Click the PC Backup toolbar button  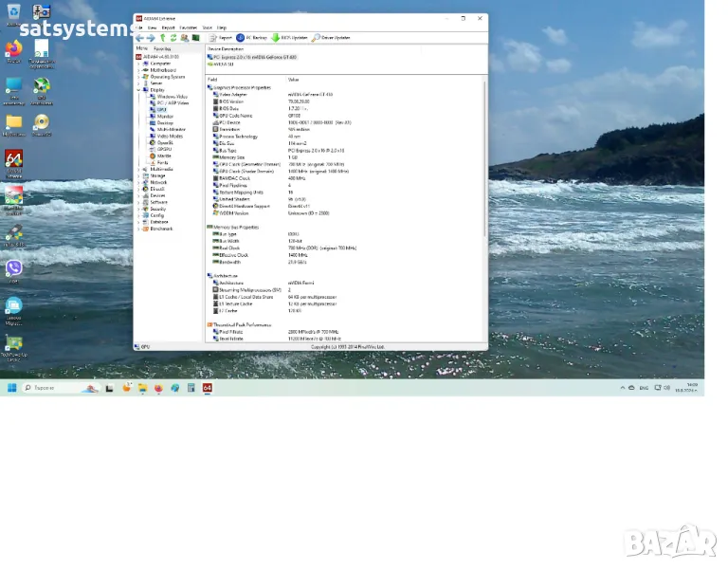click(252, 38)
